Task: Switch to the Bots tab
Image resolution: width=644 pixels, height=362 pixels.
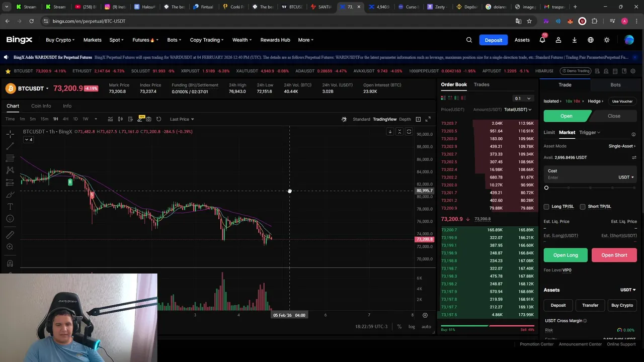Action: (615, 85)
